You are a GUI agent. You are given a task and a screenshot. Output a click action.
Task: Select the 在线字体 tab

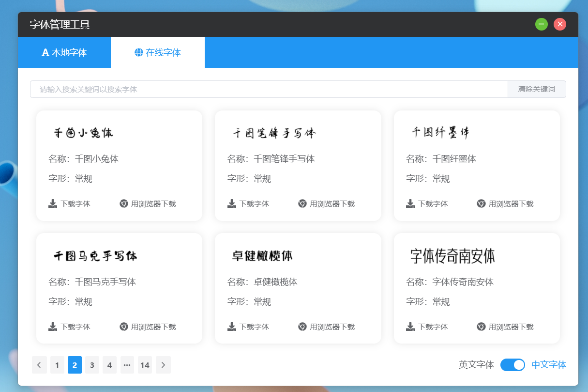point(158,52)
